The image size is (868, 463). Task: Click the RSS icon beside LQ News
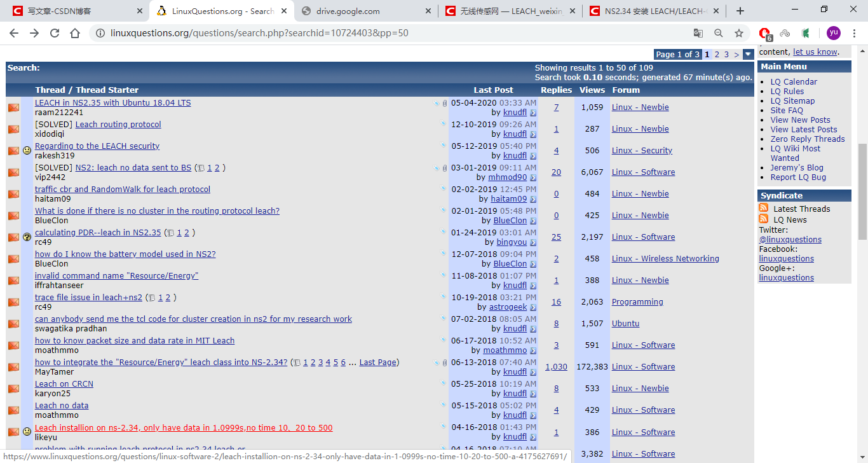[762, 219]
